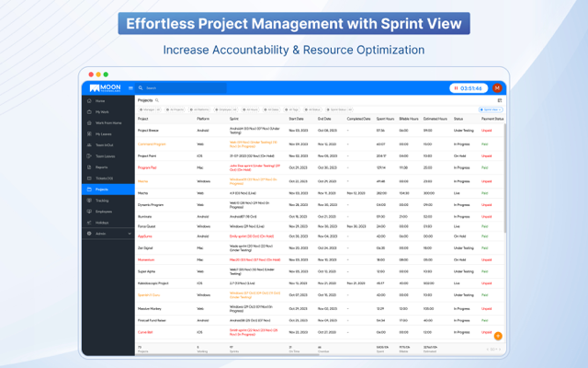Click the Massive Monkey row name
The image size is (588, 368).
[150, 309]
